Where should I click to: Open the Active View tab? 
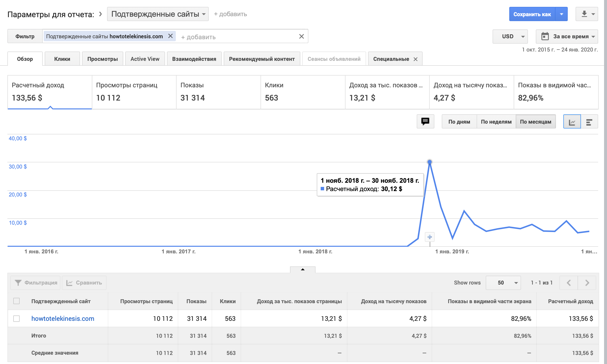tap(145, 59)
